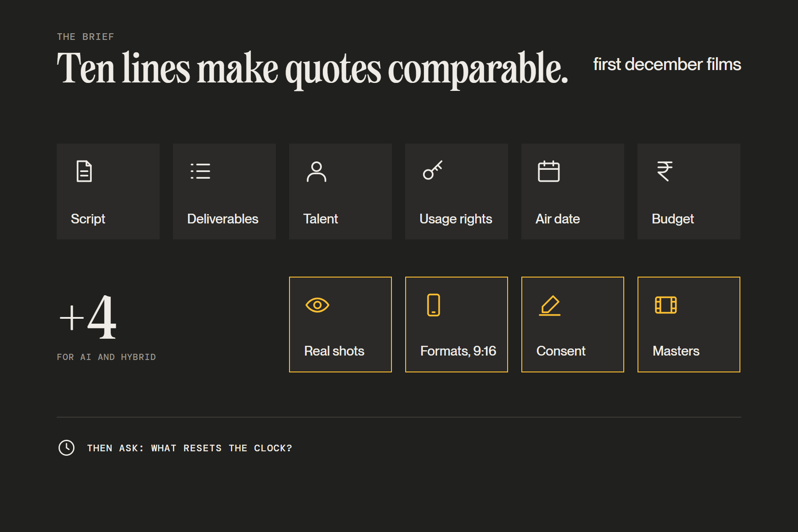798x532 pixels.
Task: Select the 'Air date' label
Action: coord(558,219)
